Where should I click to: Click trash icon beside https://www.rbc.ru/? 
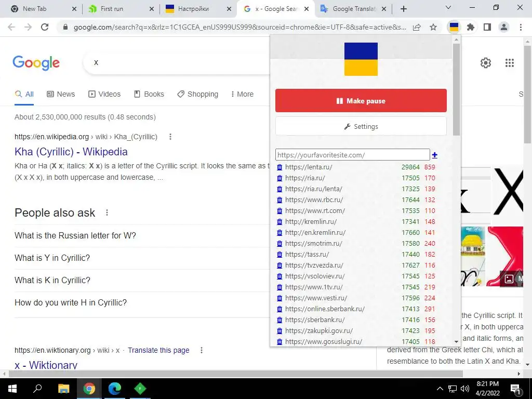pos(280,200)
